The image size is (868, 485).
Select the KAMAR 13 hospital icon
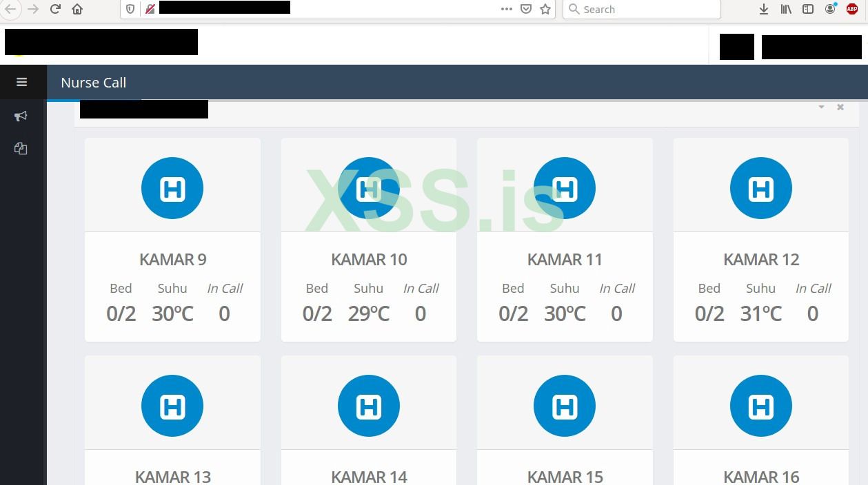click(172, 406)
